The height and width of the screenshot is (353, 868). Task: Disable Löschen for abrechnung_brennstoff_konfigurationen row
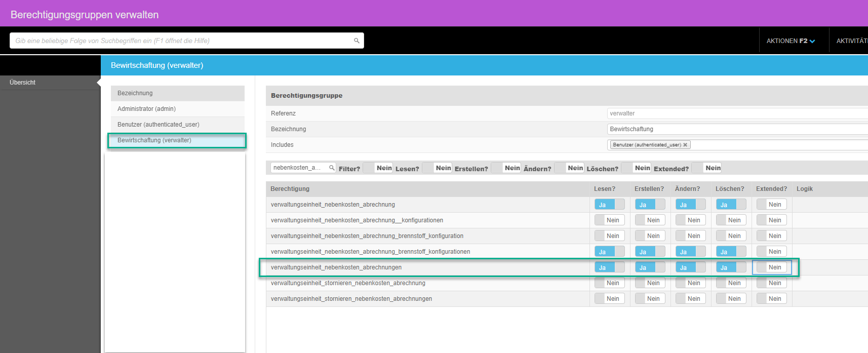[x=731, y=252]
